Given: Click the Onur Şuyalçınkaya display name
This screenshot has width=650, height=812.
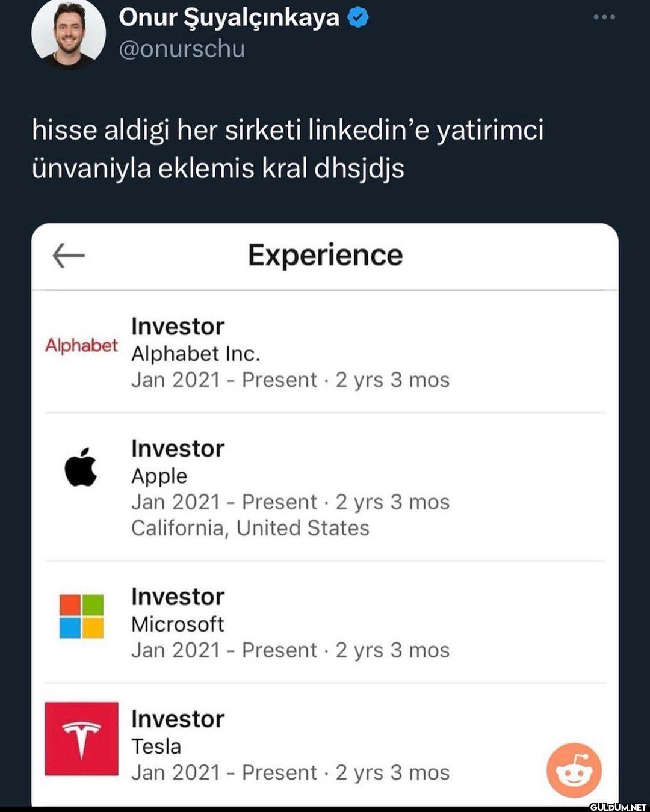Looking at the screenshot, I should pyautogui.click(x=229, y=17).
